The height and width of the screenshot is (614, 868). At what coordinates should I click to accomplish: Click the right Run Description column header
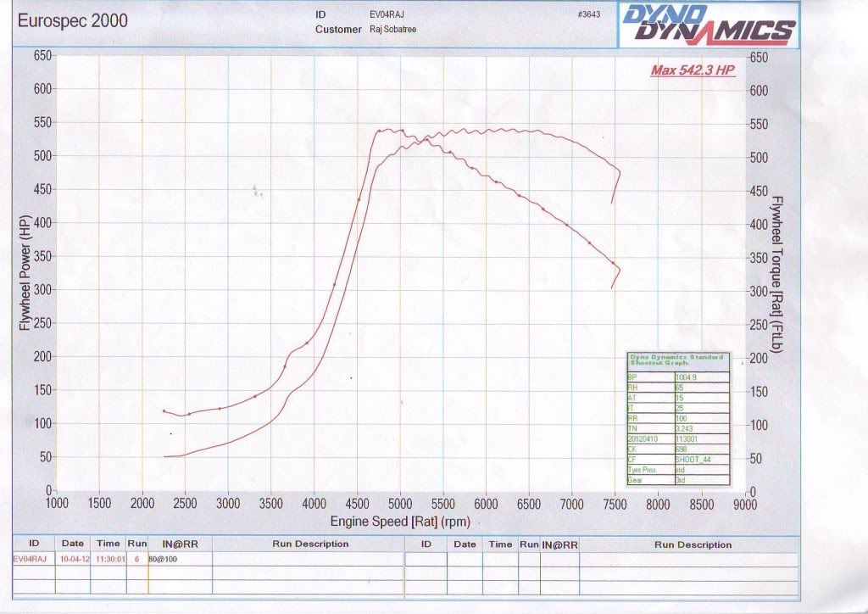point(692,544)
